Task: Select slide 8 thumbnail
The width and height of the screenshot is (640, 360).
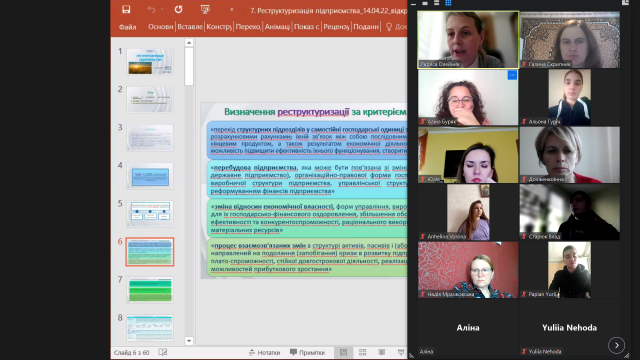Action: coord(150,328)
